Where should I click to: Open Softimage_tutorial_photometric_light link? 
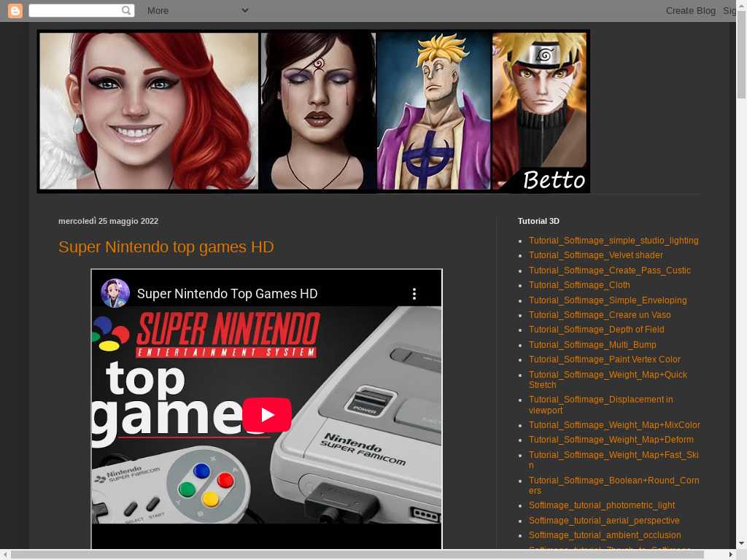click(x=601, y=505)
